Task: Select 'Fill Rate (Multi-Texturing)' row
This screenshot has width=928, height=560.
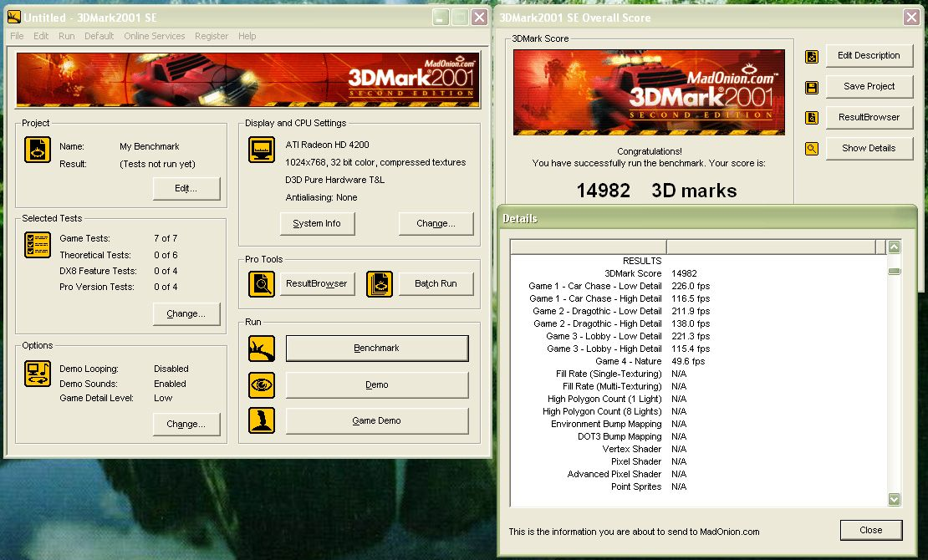Action: click(698, 386)
